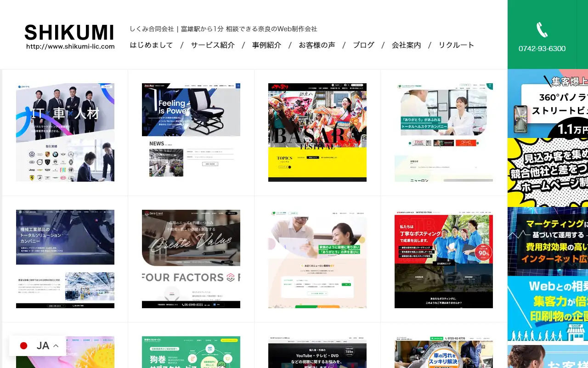Click the Webとの相乗 印刷物の企画 banner

pos(548,309)
